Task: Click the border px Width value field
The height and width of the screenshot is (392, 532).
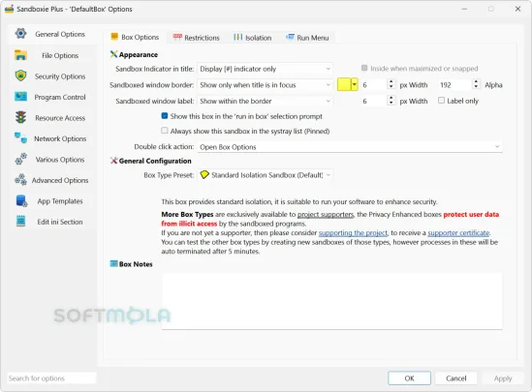Action: (374, 85)
